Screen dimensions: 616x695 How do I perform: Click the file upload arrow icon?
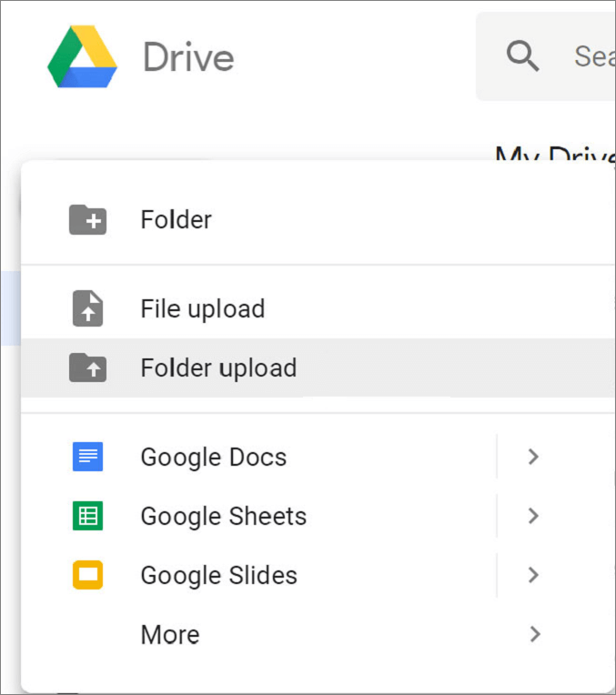[87, 309]
